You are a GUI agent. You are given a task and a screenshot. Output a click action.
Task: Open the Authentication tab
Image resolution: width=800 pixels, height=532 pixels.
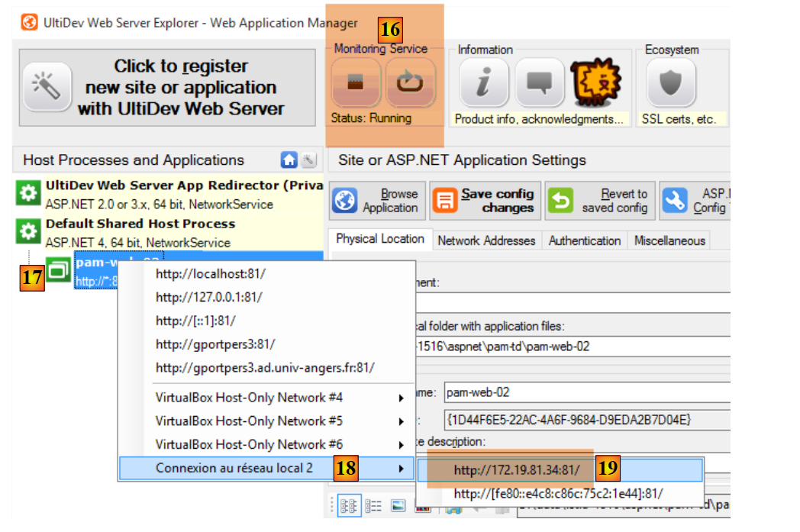[x=584, y=240]
